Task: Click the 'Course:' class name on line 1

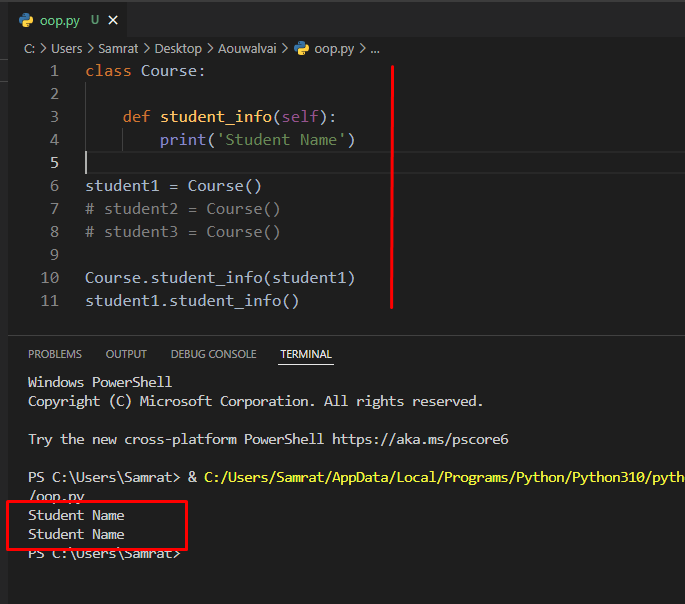Action: coord(173,71)
